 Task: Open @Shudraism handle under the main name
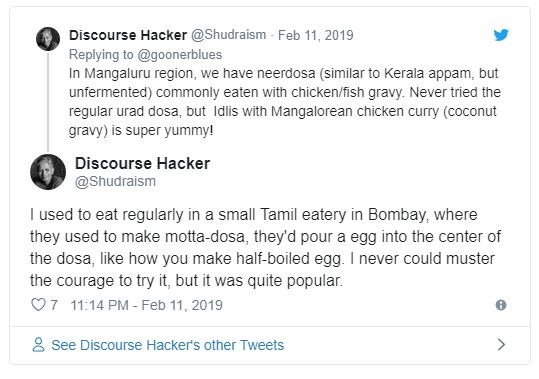[115, 181]
